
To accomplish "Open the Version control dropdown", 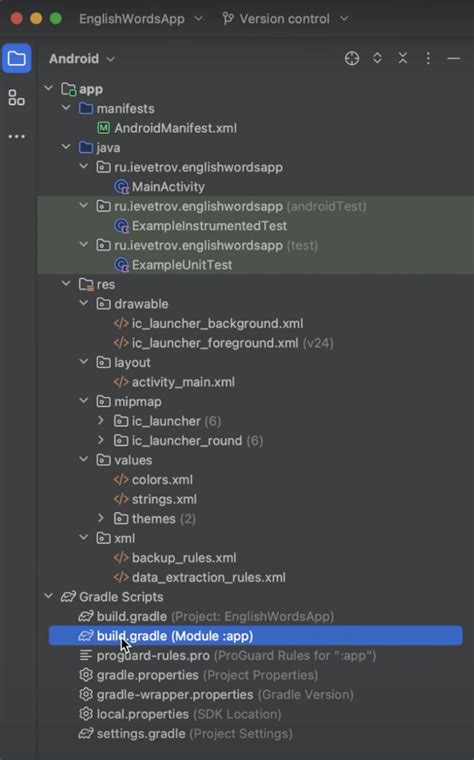I will [285, 19].
